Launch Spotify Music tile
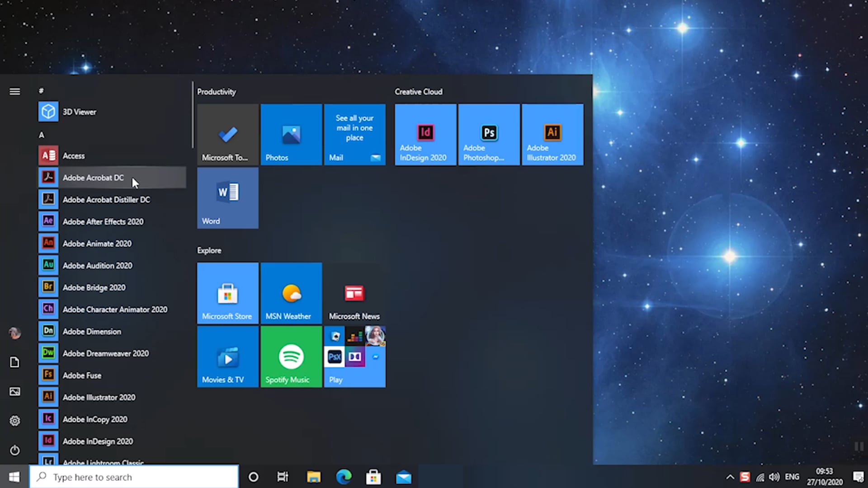 (x=291, y=357)
